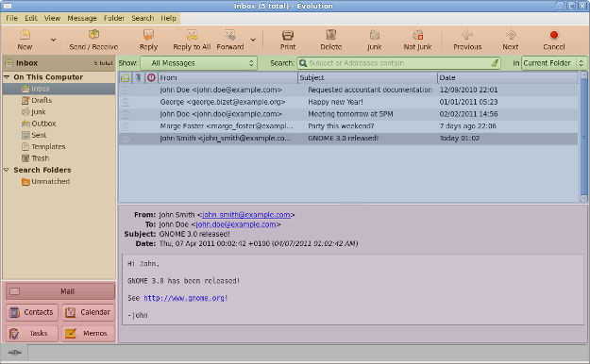Switch to the Calendar view button
The image size is (590, 364).
point(88,312)
